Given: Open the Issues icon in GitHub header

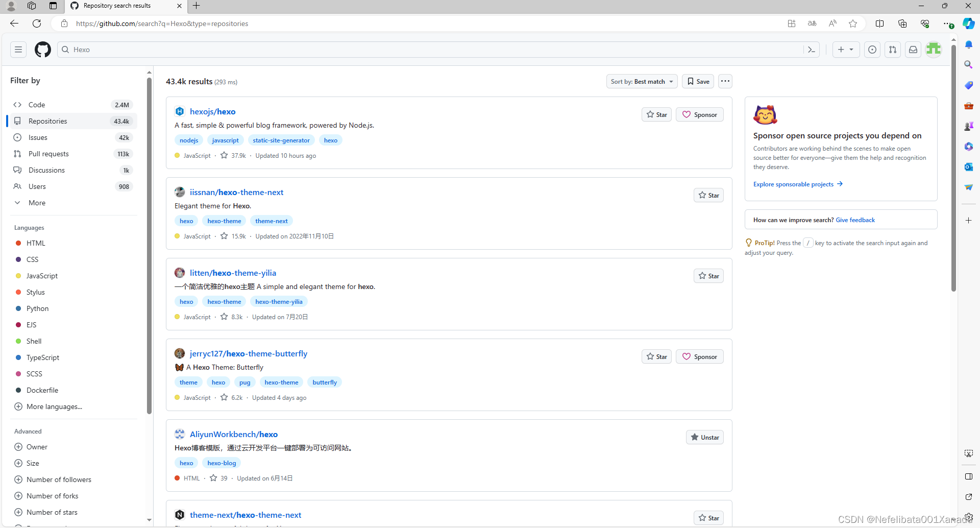Looking at the screenshot, I should tap(872, 50).
